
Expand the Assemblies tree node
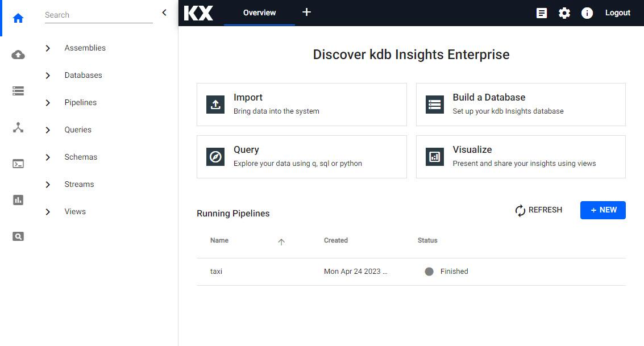pyautogui.click(x=48, y=48)
